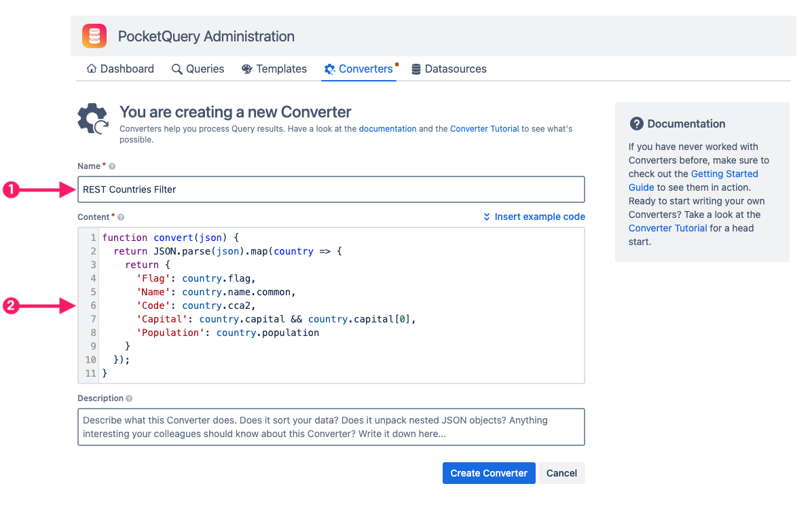Switch to the Datasources tab

pos(456,69)
